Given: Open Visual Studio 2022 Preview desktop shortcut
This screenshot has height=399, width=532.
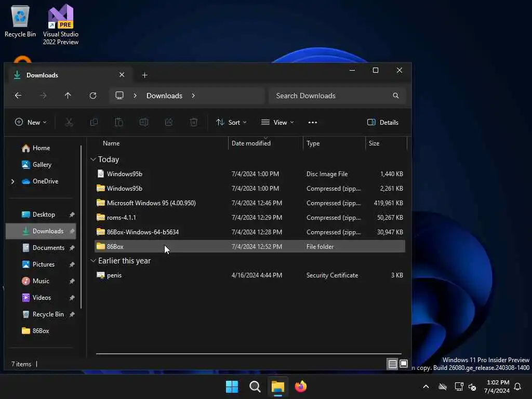Looking at the screenshot, I should pos(61,24).
